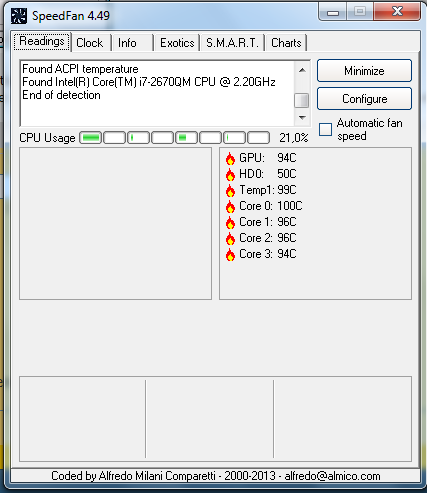Click the flame icon next to Core 2
427x493 pixels.
(x=230, y=239)
